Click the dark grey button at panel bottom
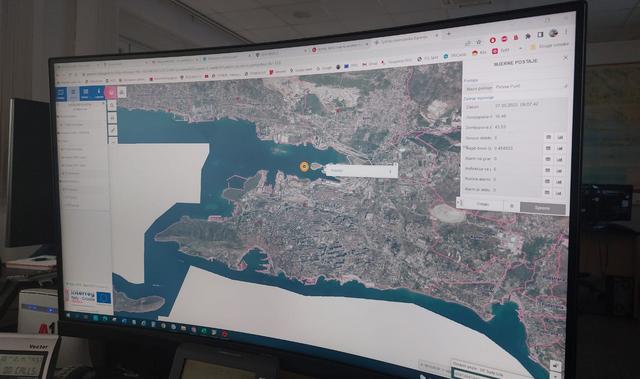The width and height of the screenshot is (640, 379). (x=542, y=208)
